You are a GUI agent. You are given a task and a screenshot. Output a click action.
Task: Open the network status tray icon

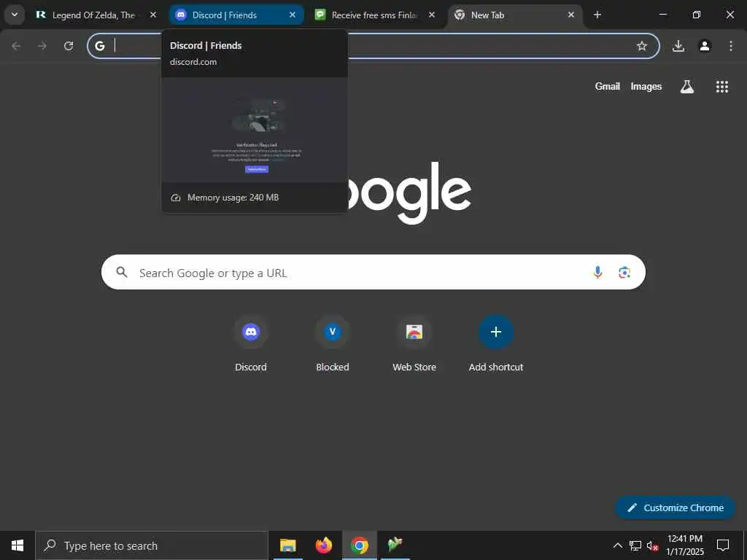(635, 545)
